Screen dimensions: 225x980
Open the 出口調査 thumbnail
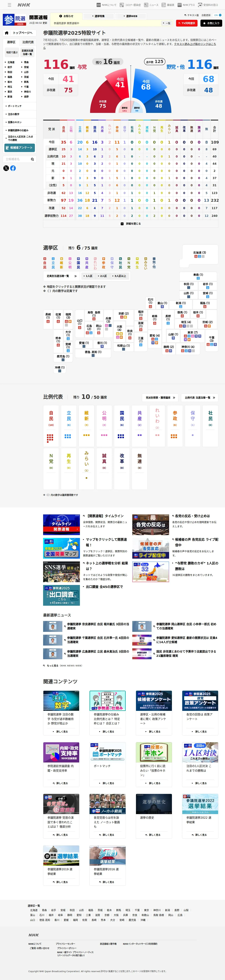(x=61, y=595)
